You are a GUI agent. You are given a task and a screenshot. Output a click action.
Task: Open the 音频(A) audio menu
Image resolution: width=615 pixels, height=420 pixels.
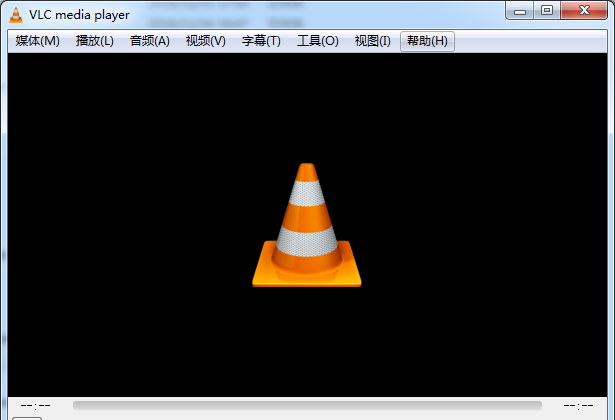(x=149, y=41)
